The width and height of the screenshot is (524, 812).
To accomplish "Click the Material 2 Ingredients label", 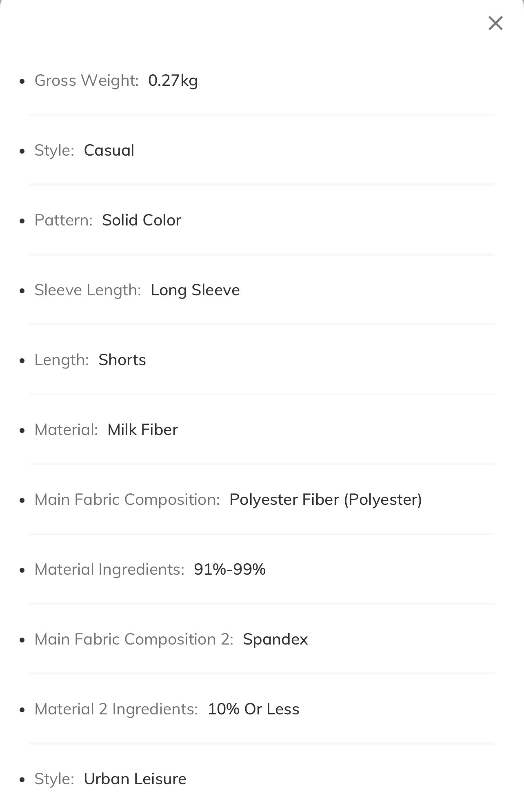I will pyautogui.click(x=116, y=709).
